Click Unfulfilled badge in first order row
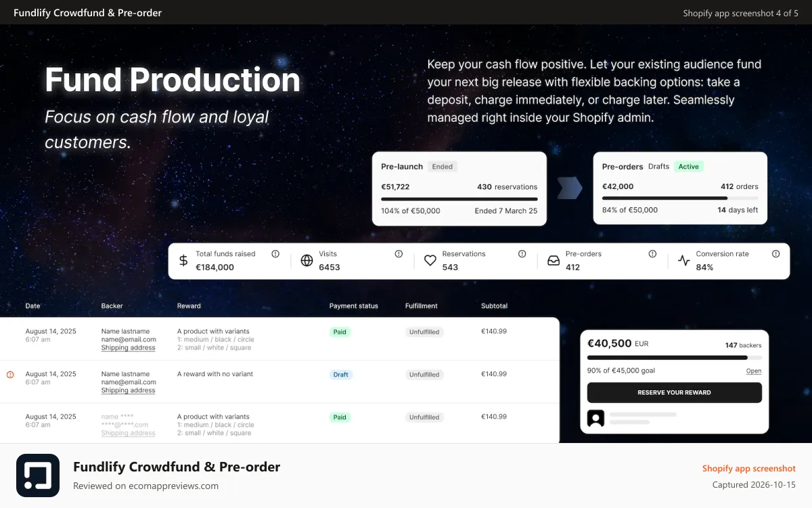The image size is (812, 508). click(x=424, y=332)
